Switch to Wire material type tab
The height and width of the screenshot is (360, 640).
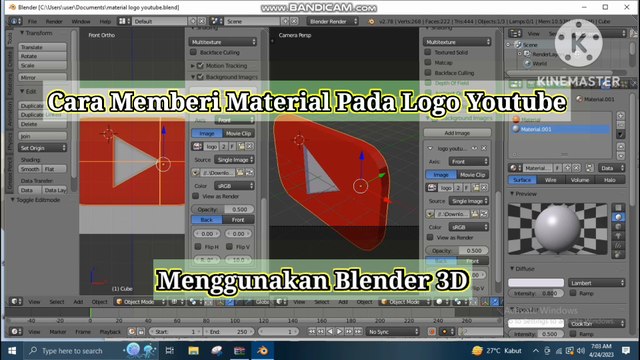[x=550, y=180]
